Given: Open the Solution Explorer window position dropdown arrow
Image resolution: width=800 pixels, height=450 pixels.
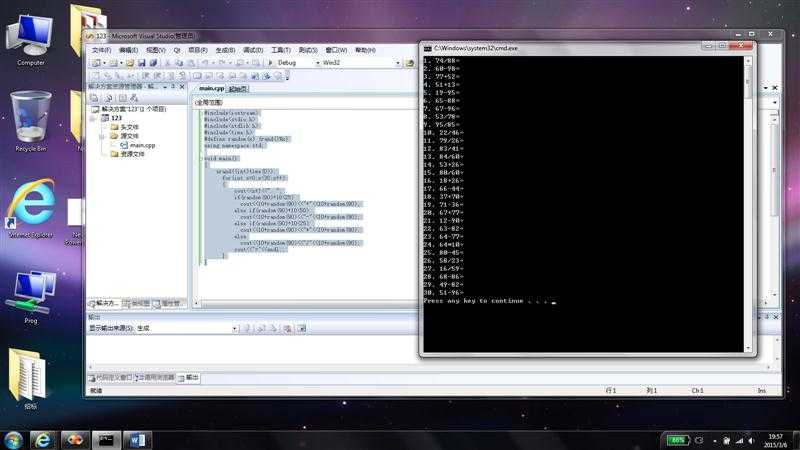Looking at the screenshot, I should pyautogui.click(x=165, y=87).
